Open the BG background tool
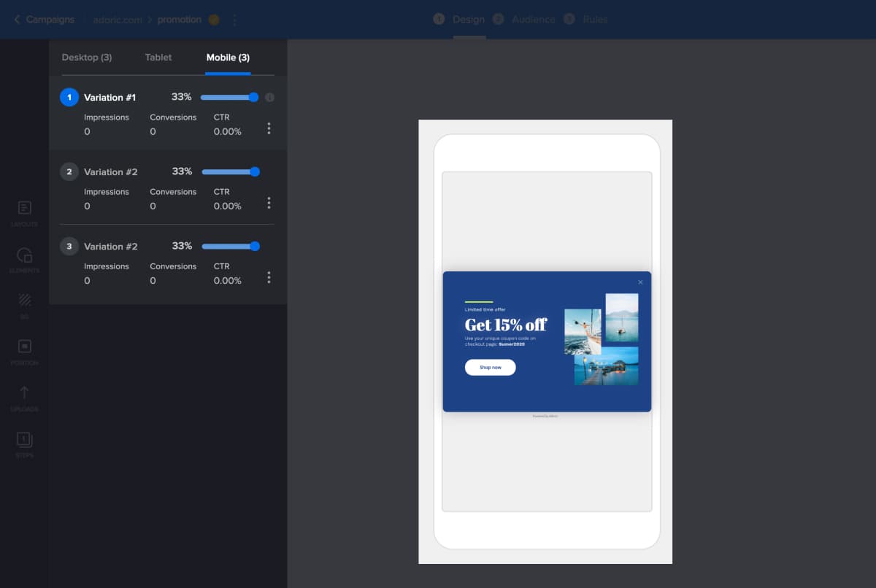 coord(24,306)
